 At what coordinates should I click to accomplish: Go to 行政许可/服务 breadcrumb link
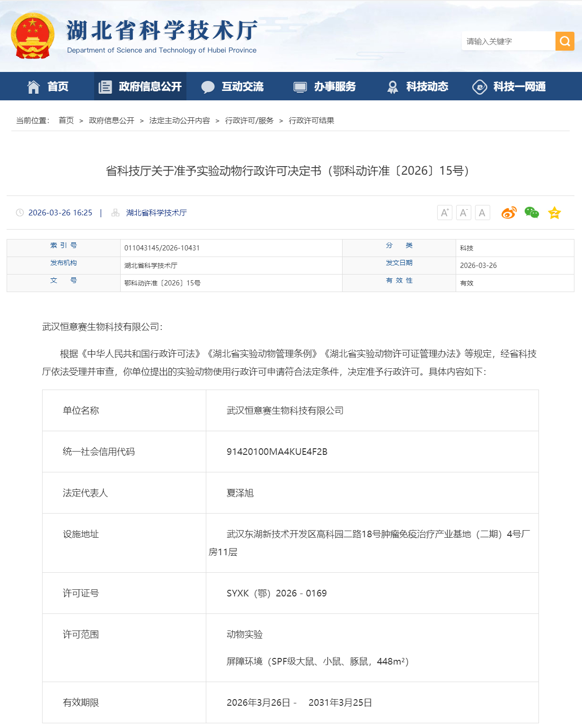249,121
